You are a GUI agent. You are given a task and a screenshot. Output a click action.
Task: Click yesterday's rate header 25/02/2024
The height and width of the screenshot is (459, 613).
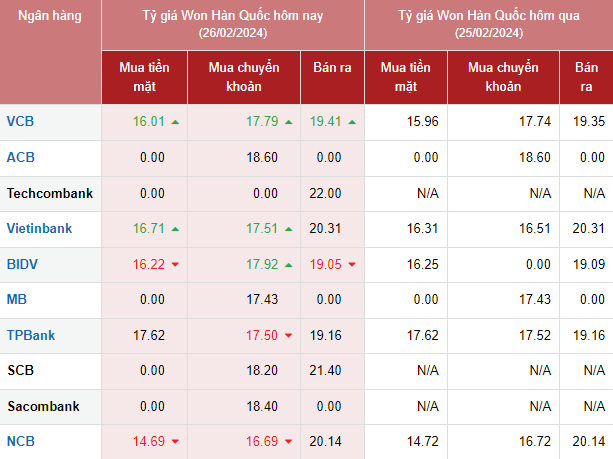click(488, 25)
